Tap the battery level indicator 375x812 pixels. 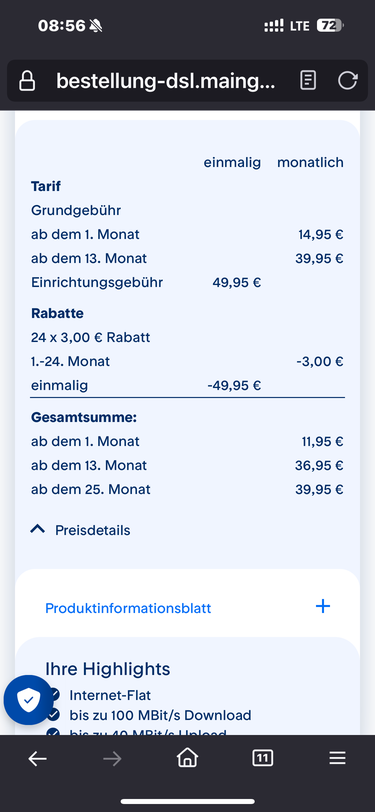[330, 25]
